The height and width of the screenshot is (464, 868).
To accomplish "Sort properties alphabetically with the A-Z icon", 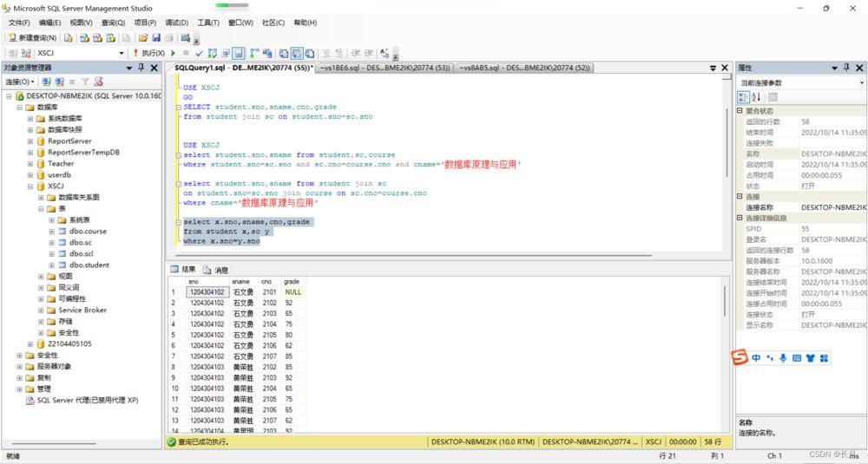I will (x=756, y=97).
